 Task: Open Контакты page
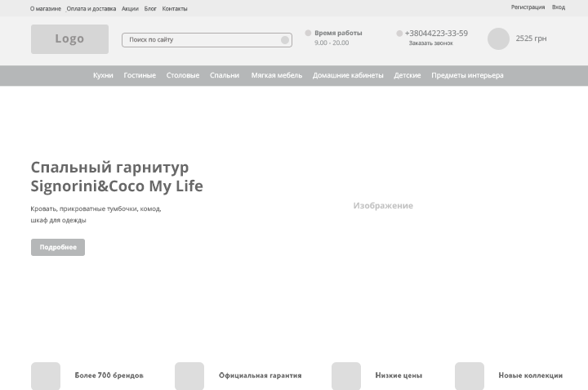pyautogui.click(x=175, y=9)
